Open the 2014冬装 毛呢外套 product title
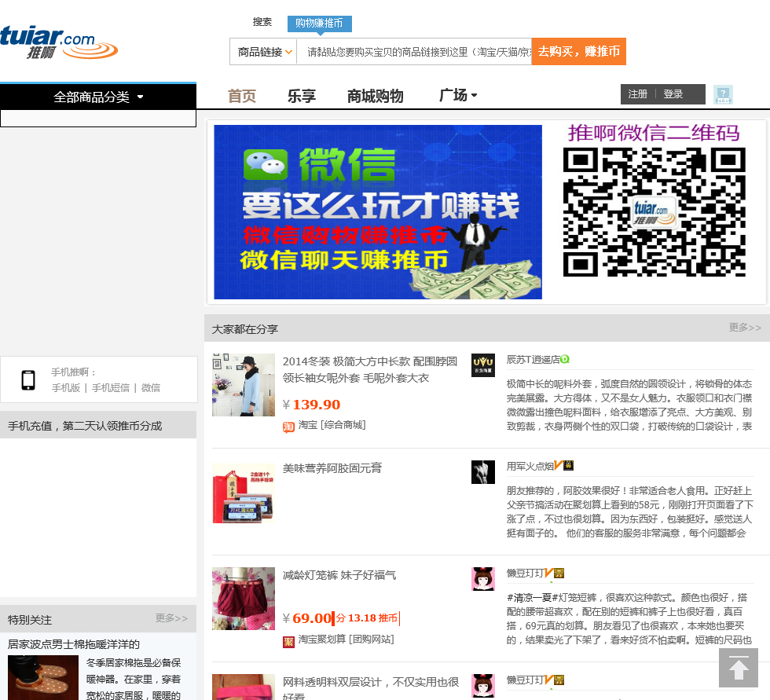The width and height of the screenshot is (770, 700). (370, 369)
